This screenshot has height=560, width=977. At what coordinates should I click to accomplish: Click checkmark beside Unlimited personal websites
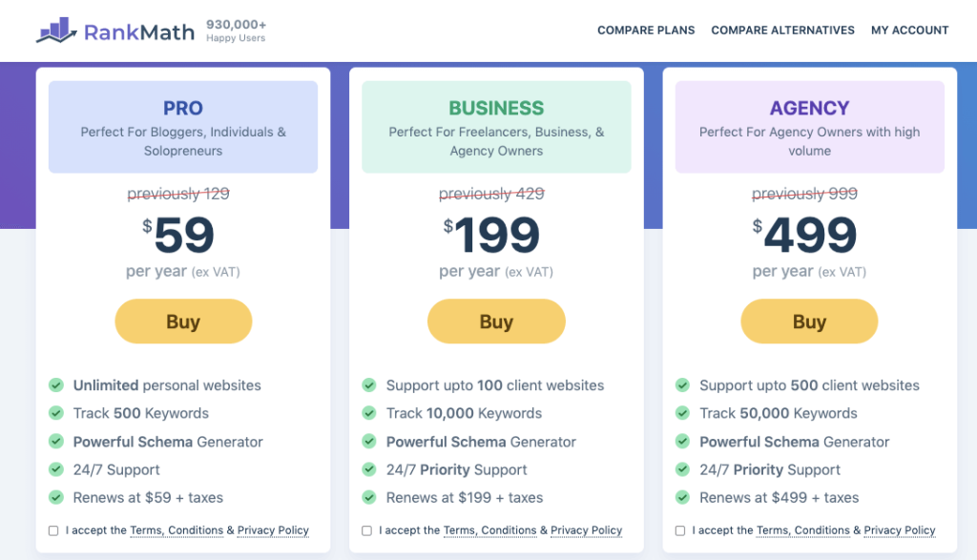tap(56, 385)
